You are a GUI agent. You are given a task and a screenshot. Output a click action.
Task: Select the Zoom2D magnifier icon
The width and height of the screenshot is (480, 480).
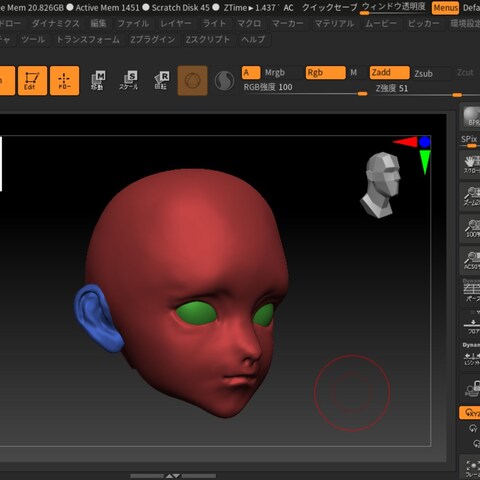[x=471, y=197]
